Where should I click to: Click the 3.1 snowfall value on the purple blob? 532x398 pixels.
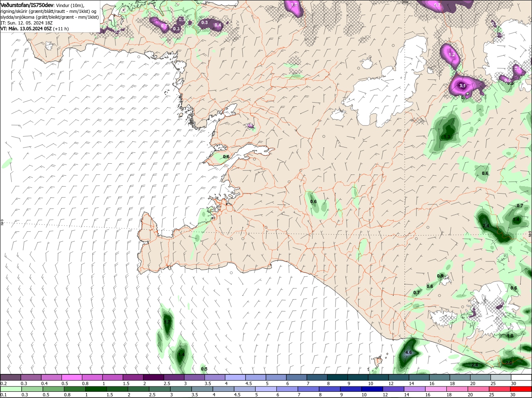462,86
